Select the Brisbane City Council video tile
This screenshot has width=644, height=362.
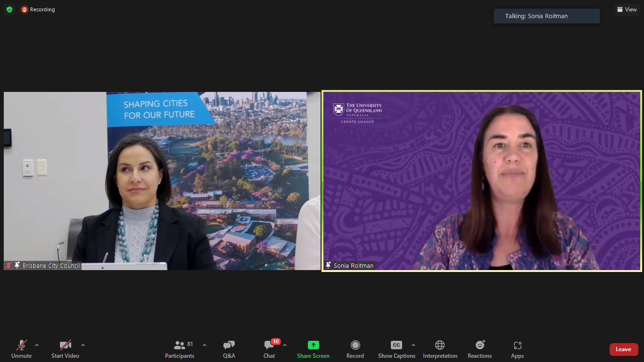pos(162,181)
